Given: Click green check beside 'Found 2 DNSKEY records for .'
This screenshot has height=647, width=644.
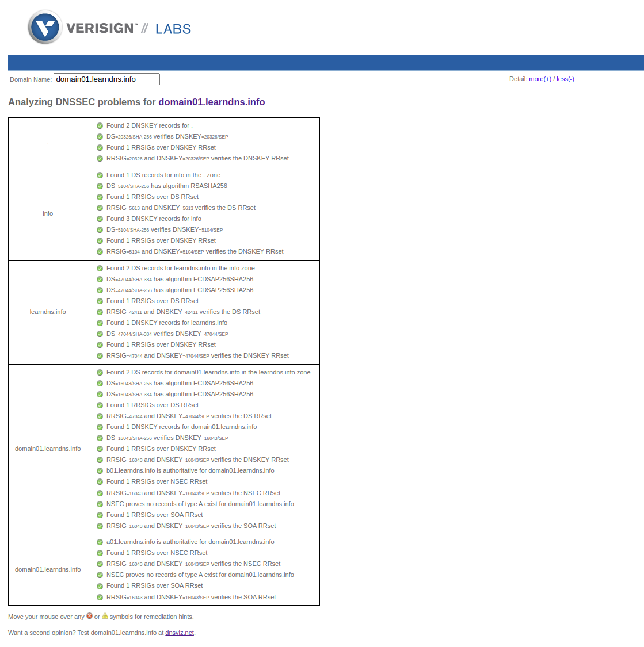Looking at the screenshot, I should point(100,126).
